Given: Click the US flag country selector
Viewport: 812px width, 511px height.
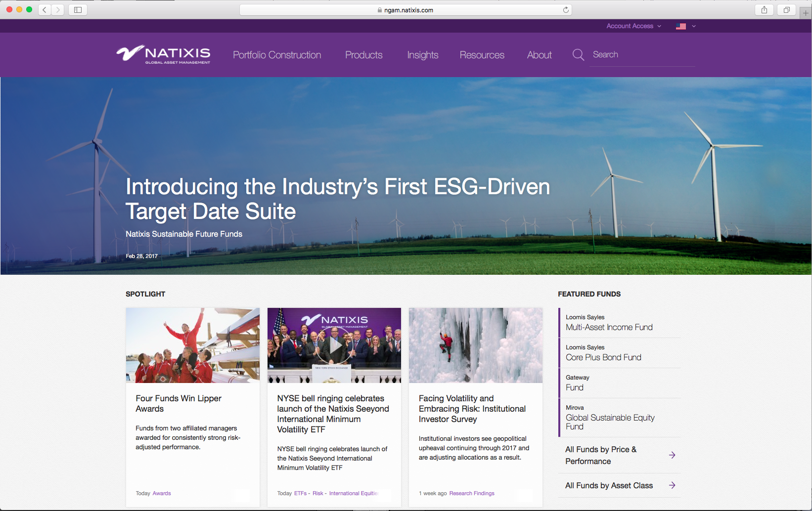Looking at the screenshot, I should click(681, 26).
